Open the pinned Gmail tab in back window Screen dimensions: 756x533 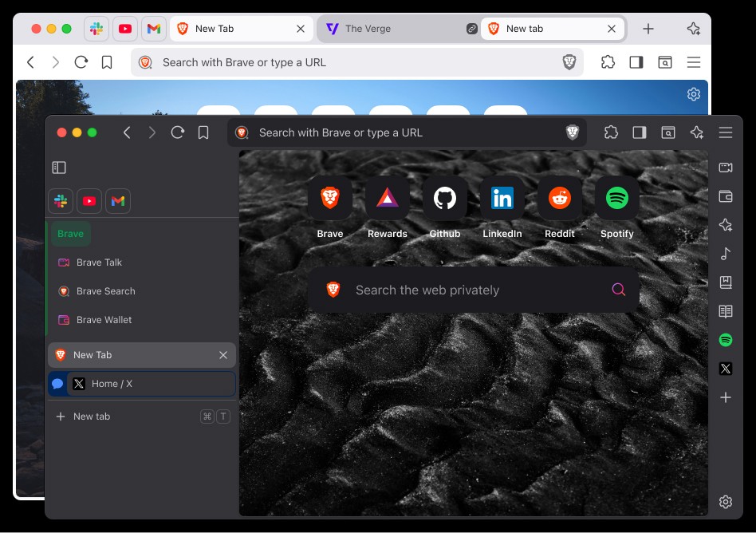point(154,29)
